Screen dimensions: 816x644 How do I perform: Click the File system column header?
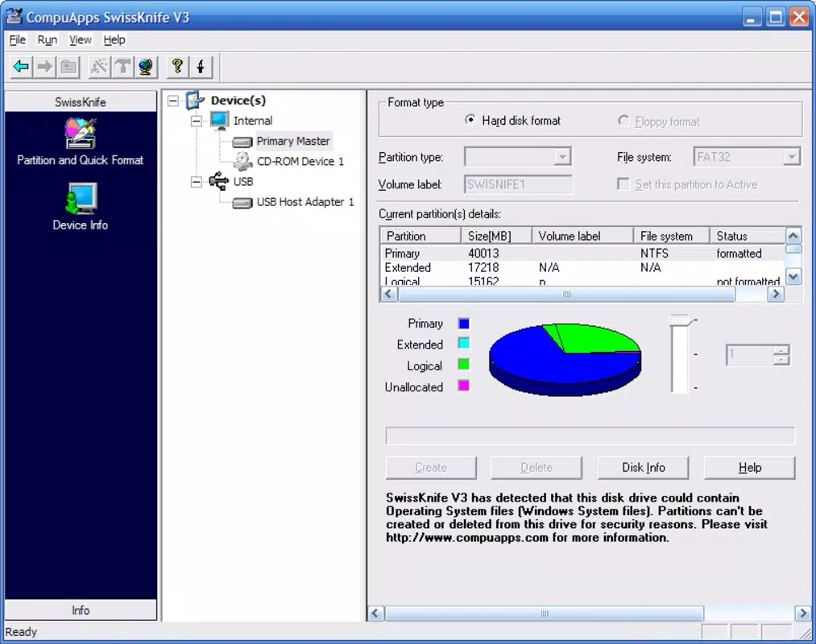pyautogui.click(x=672, y=236)
